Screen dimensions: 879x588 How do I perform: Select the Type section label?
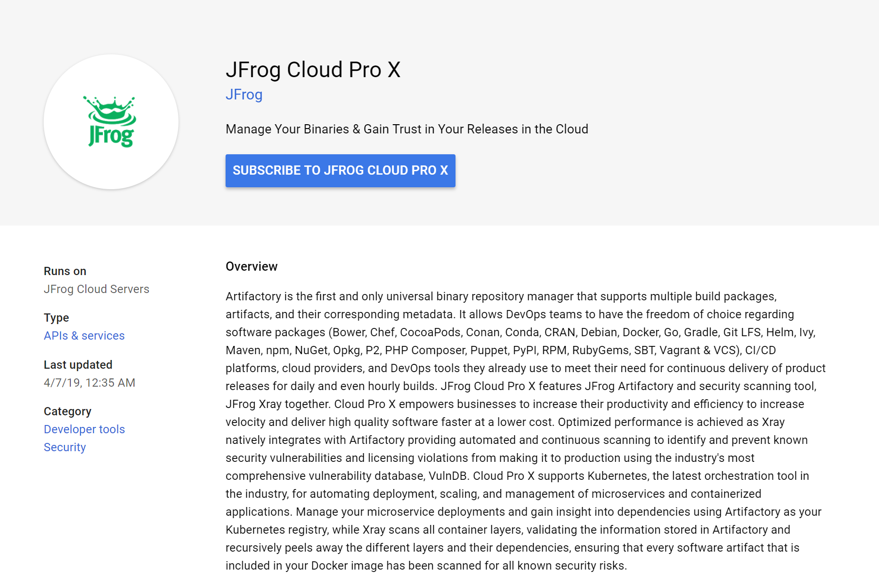(56, 317)
